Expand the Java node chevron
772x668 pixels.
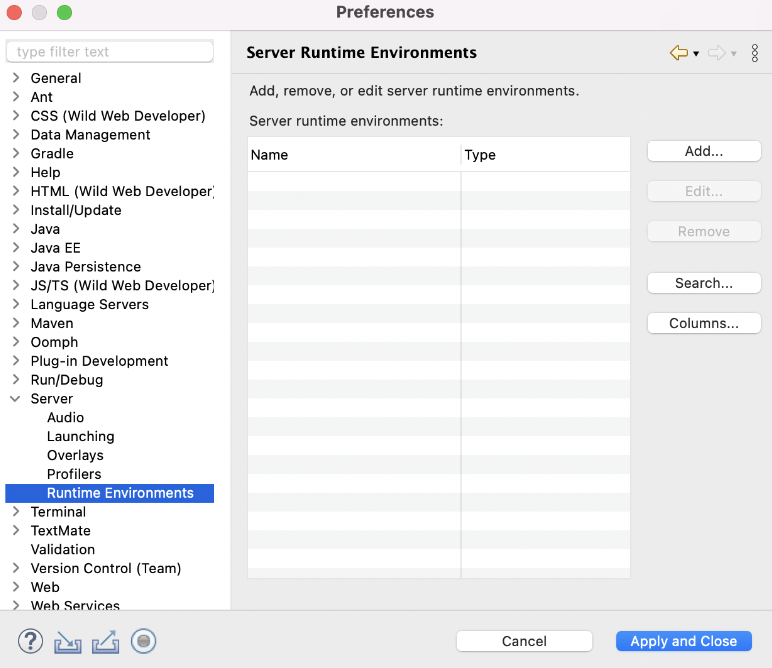pos(16,228)
